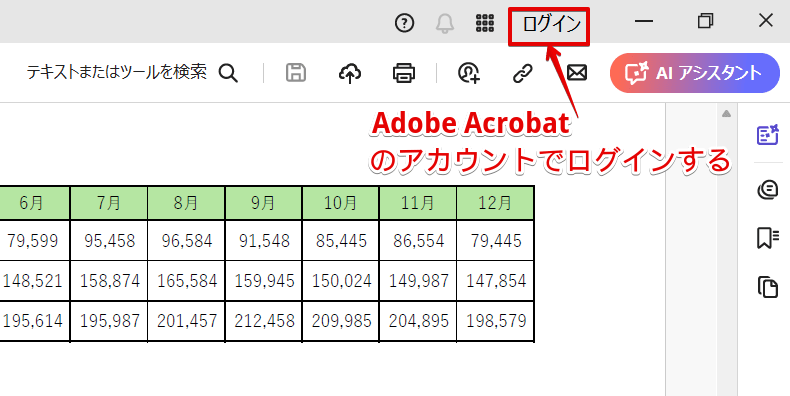Restore down the Acrobat window

point(705,21)
